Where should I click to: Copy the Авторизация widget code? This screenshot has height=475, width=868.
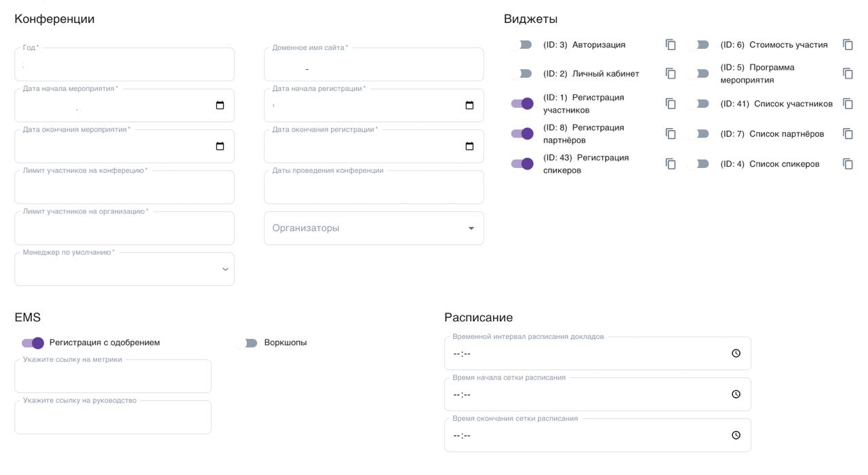[671, 45]
